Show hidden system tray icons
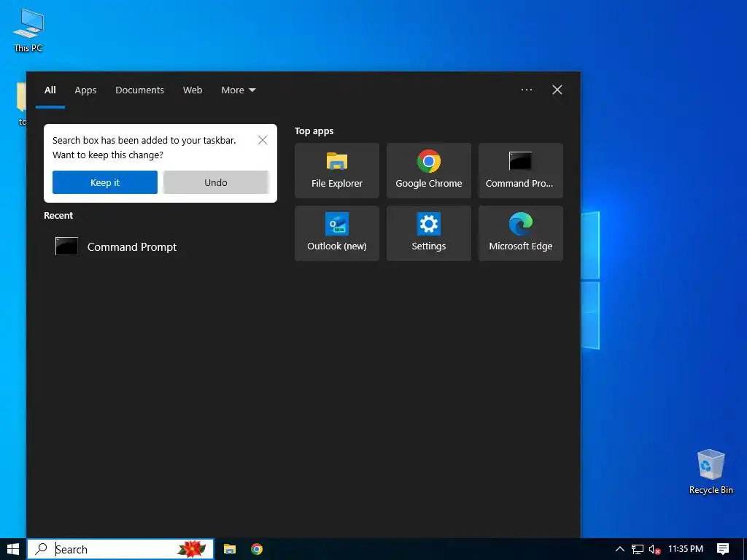Viewport: 747px width, 560px height. (x=620, y=549)
